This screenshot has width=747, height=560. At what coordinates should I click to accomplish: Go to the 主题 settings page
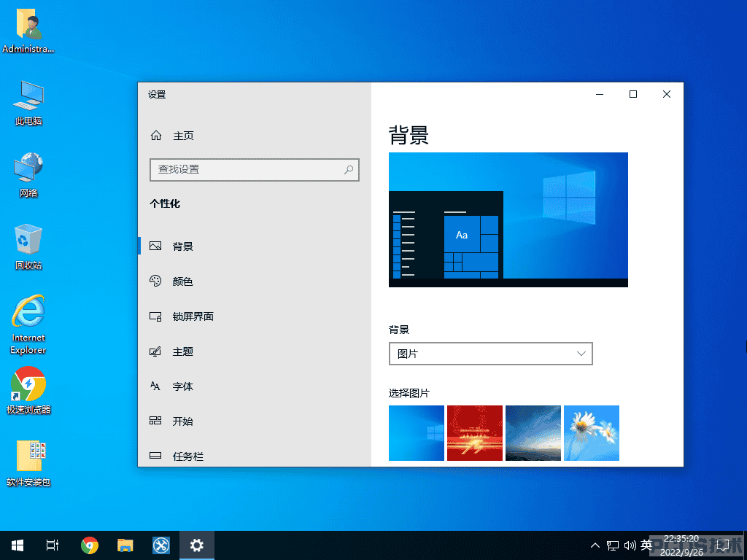click(x=255, y=351)
